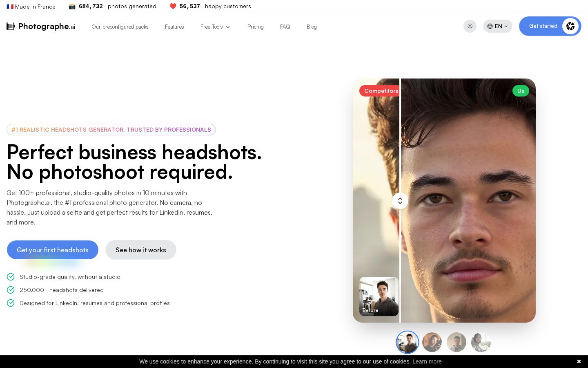Grab the before/after comparison slider handle
This screenshot has height=368, width=588.
click(400, 201)
